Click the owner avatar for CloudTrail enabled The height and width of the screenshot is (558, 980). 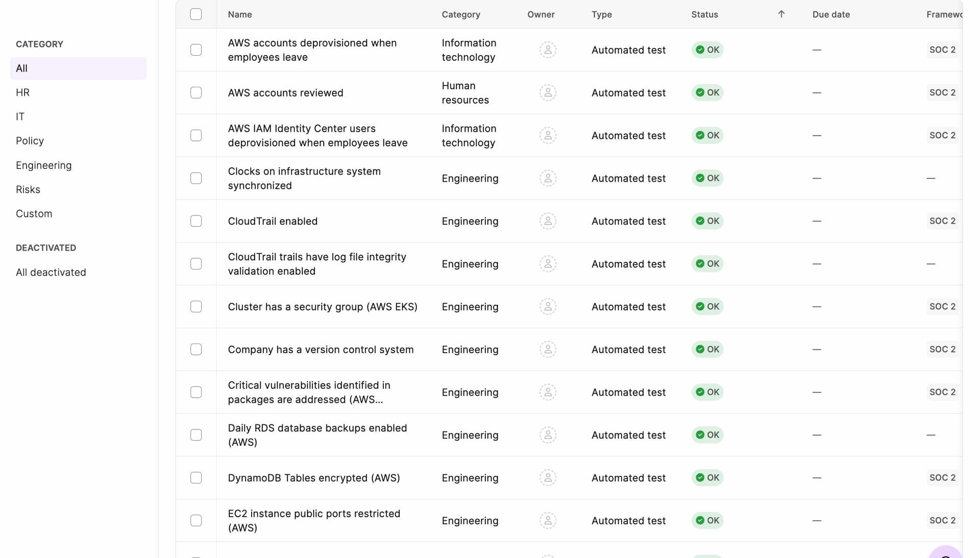(x=548, y=221)
